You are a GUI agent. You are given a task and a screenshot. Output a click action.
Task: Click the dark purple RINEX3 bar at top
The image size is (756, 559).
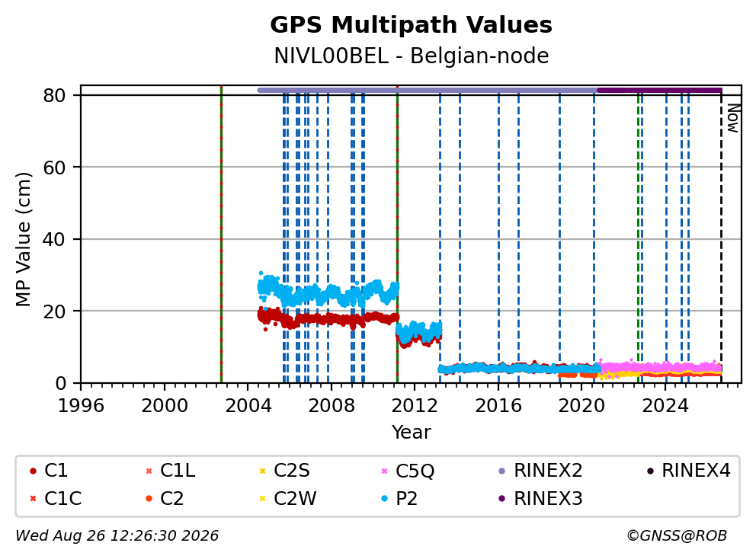659,90
